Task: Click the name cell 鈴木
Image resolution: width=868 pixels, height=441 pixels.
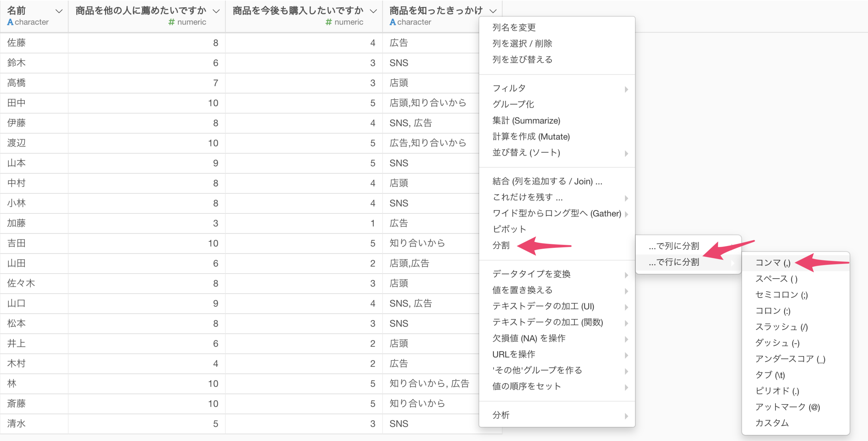Action: pos(34,63)
